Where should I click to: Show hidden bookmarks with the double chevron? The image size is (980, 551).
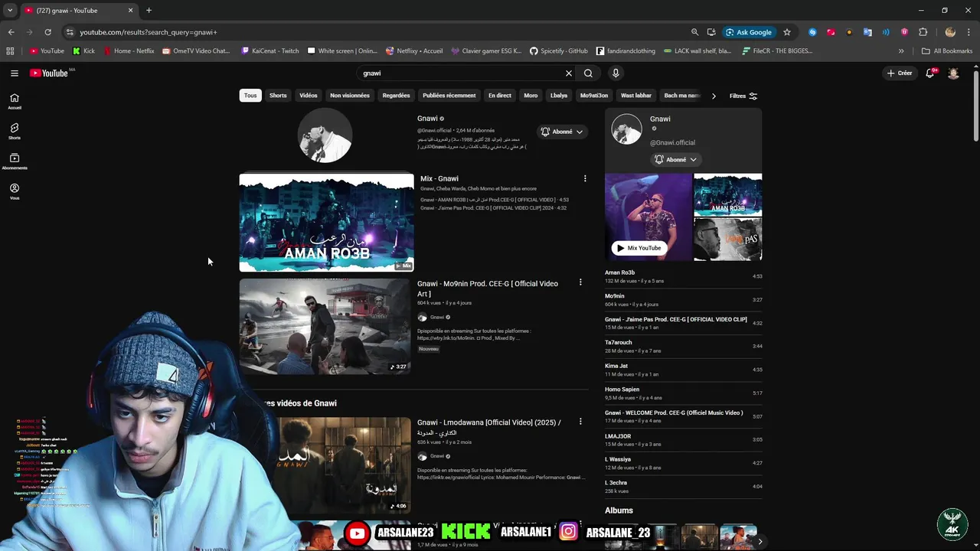tap(901, 51)
